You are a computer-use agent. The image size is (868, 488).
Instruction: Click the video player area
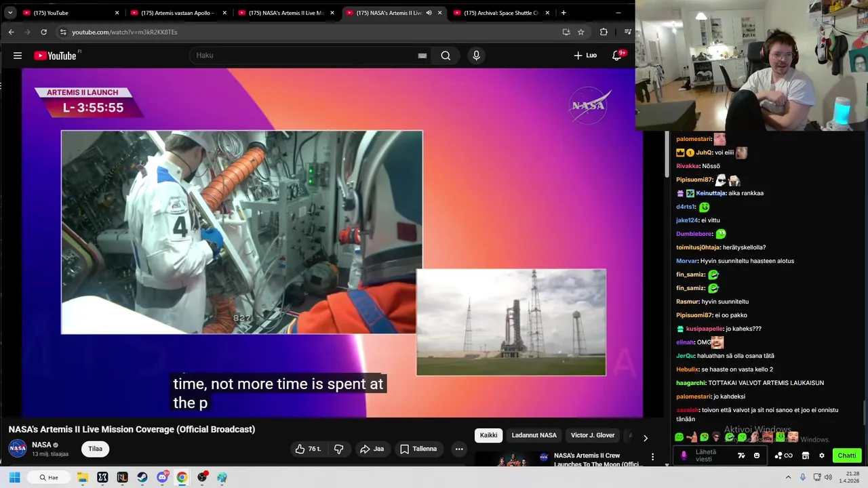pyautogui.click(x=332, y=243)
